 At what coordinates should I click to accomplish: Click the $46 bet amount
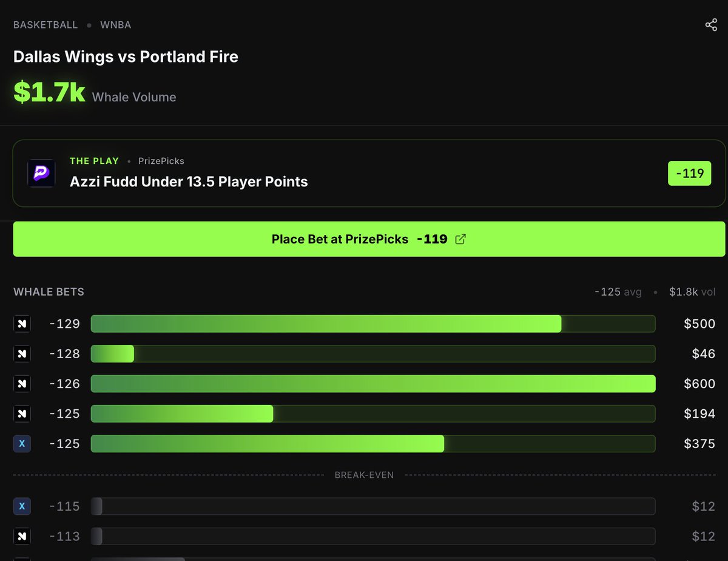(703, 353)
